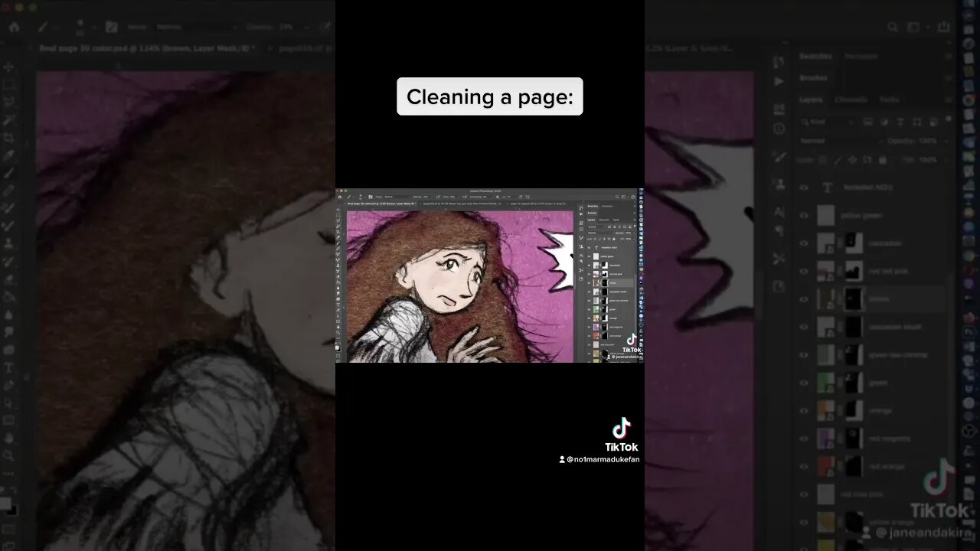Viewport: 980px width, 551px height.
Task: Click the foreground color swatch in the inset toolbar
Action: coord(337,347)
